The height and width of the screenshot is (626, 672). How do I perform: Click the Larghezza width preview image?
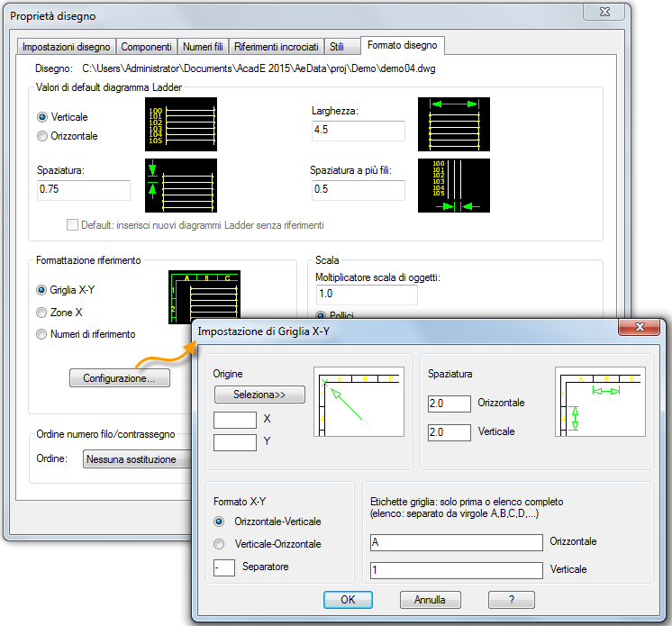[454, 124]
